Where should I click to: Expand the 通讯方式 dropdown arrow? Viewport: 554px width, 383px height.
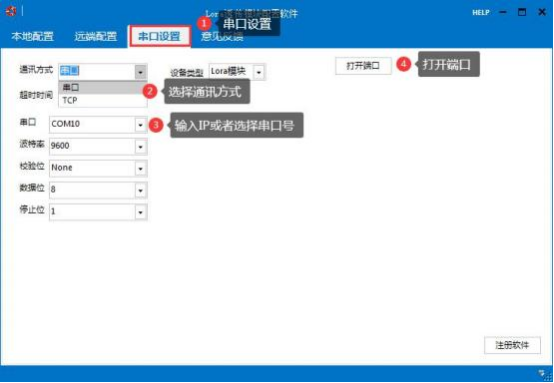click(140, 72)
